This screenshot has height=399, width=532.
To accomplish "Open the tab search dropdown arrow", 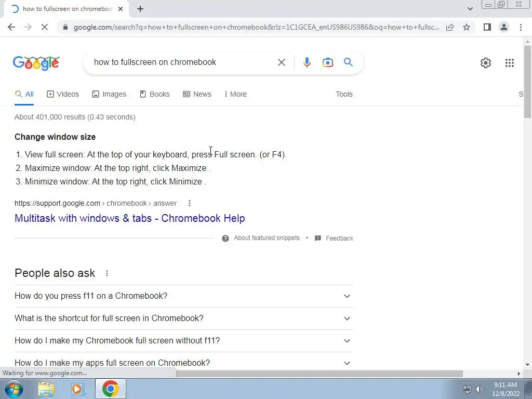I will click(470, 9).
